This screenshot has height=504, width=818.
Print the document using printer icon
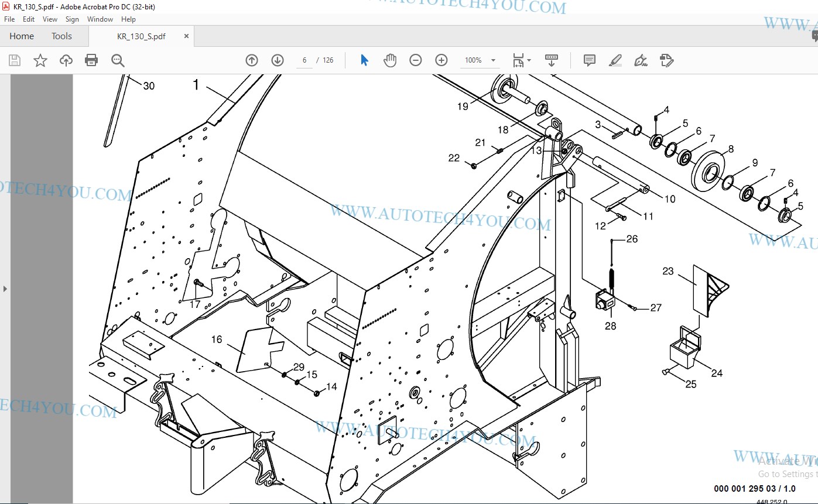click(91, 60)
